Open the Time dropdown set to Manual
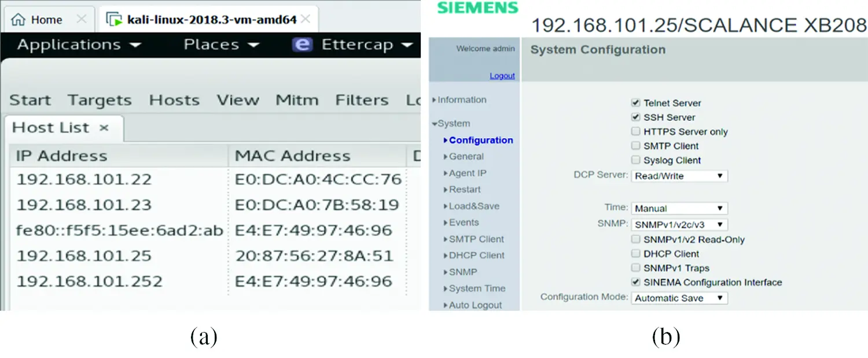Viewport: 868px width, 358px height. point(679,208)
